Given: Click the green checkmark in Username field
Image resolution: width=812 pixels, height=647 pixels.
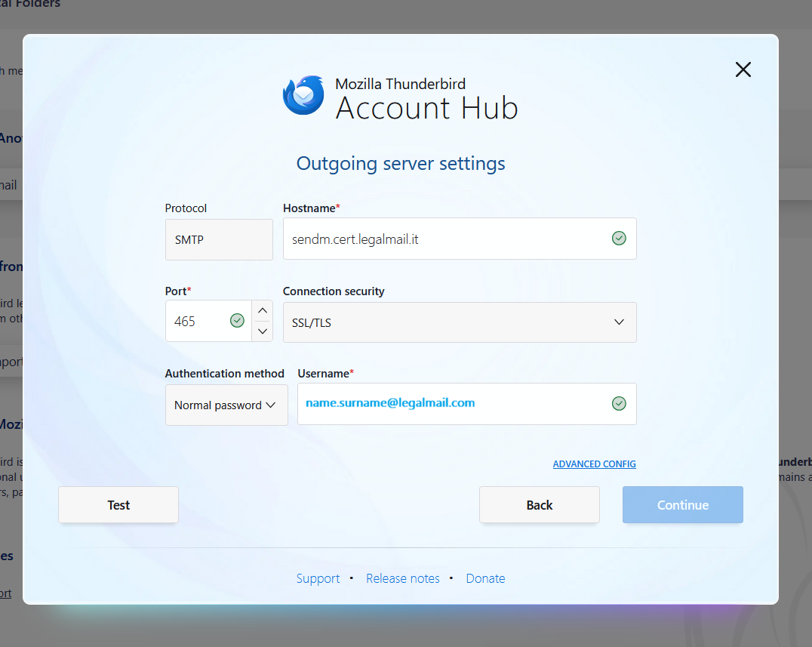Looking at the screenshot, I should 619,404.
